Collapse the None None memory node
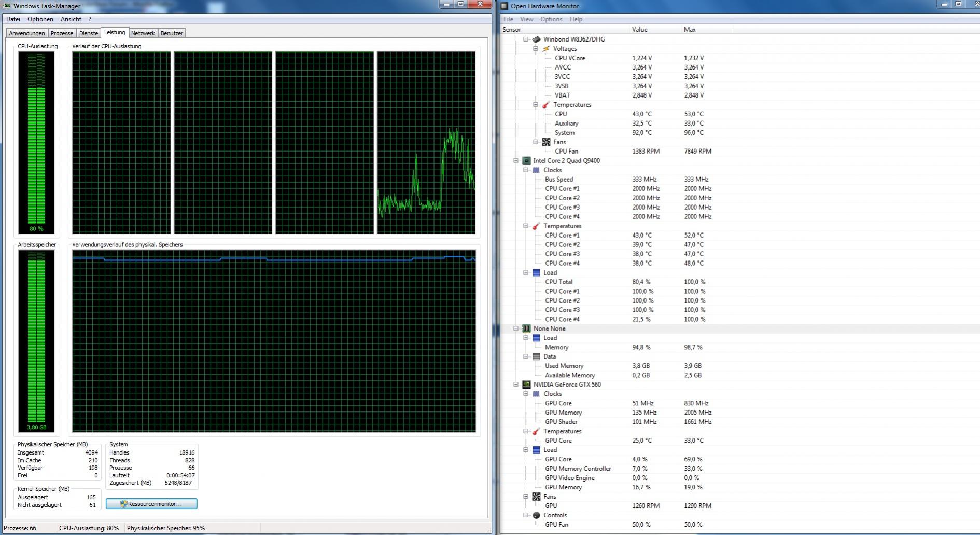 click(516, 329)
